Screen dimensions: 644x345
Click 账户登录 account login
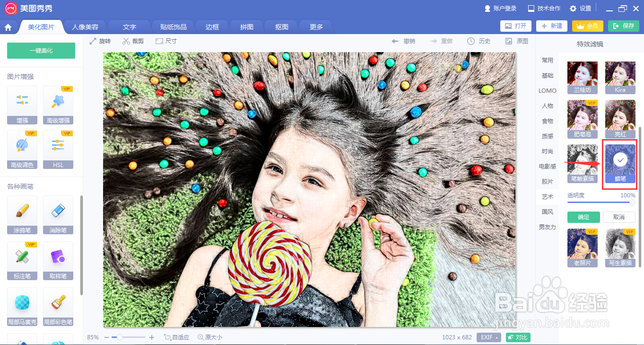[501, 9]
